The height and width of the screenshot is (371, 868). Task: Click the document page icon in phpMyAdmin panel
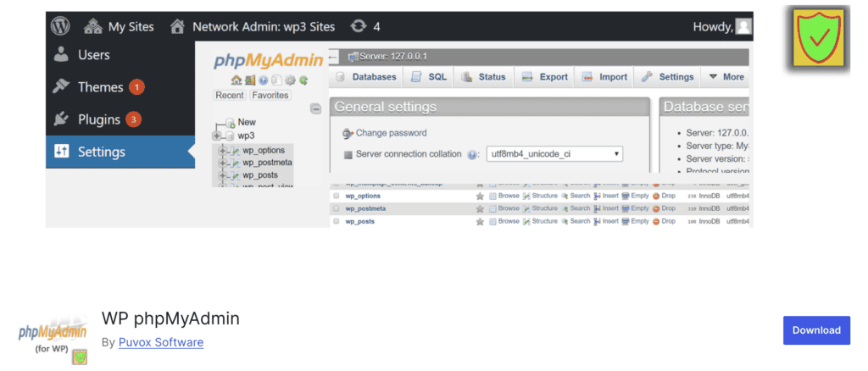(276, 80)
